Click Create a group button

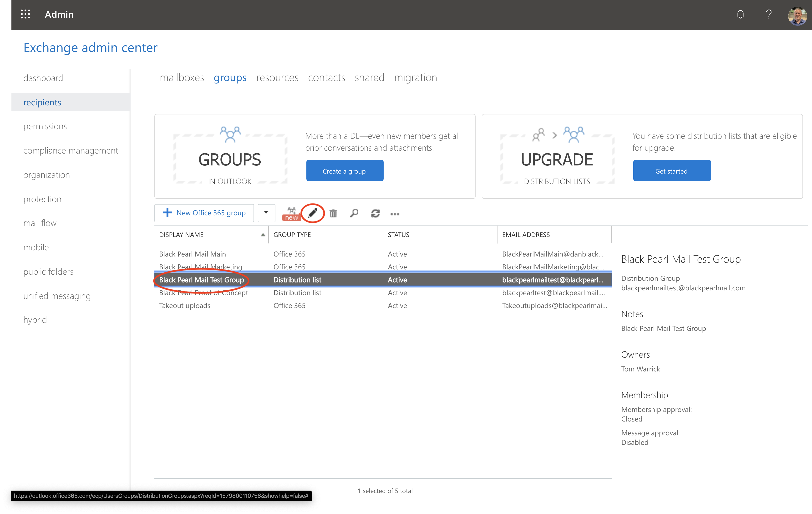point(344,171)
